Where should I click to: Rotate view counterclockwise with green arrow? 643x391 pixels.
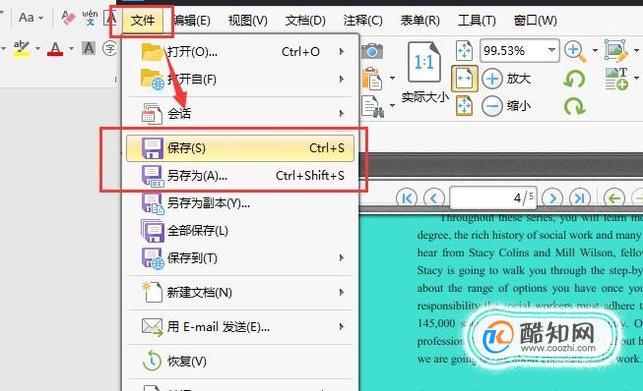574,79
